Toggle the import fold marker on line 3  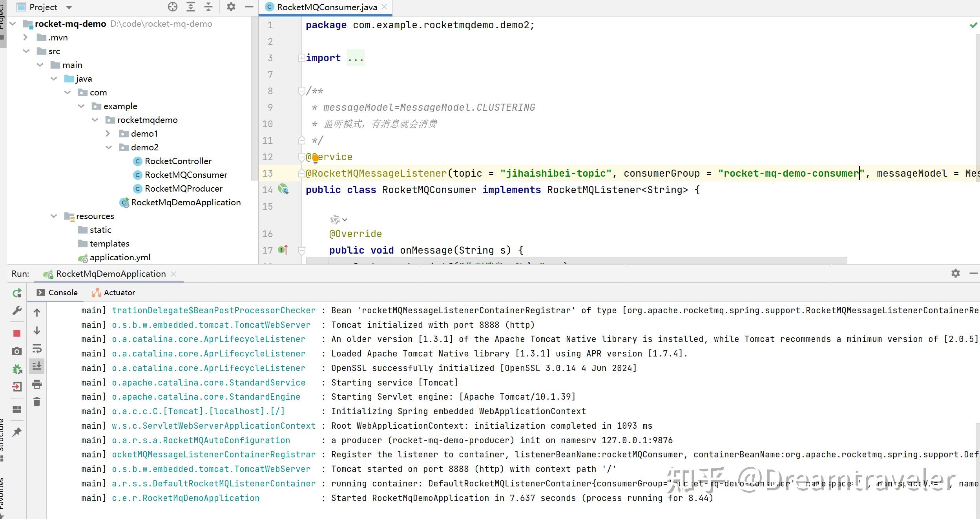301,58
